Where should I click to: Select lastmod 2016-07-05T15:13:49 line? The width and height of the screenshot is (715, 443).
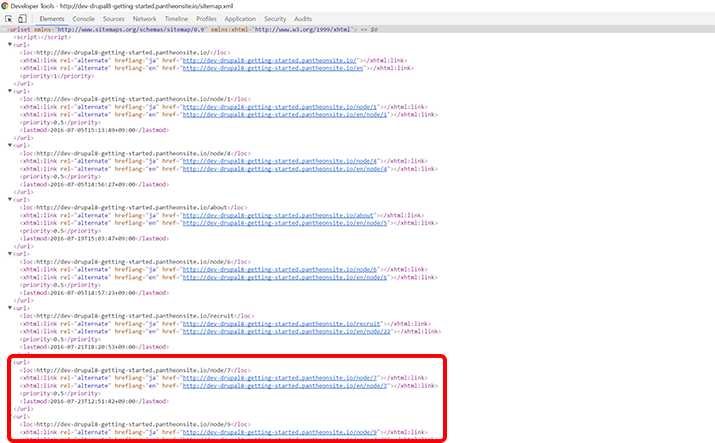click(94, 130)
